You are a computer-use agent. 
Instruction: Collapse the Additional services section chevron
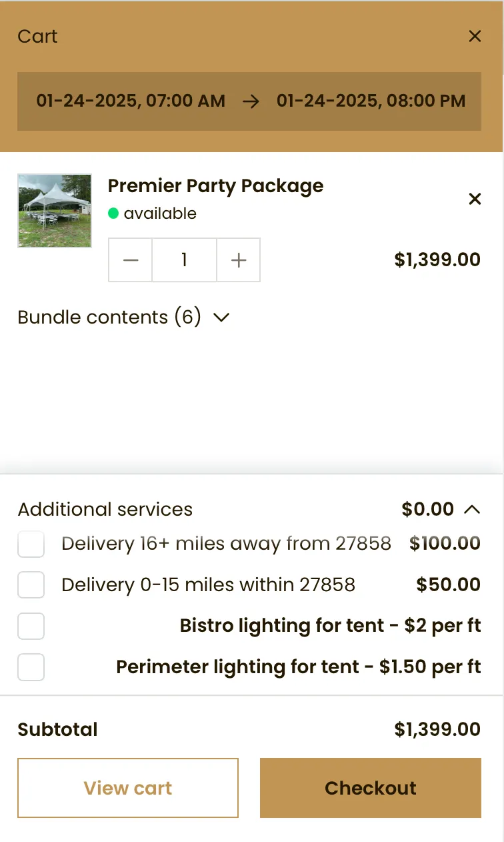click(x=472, y=510)
